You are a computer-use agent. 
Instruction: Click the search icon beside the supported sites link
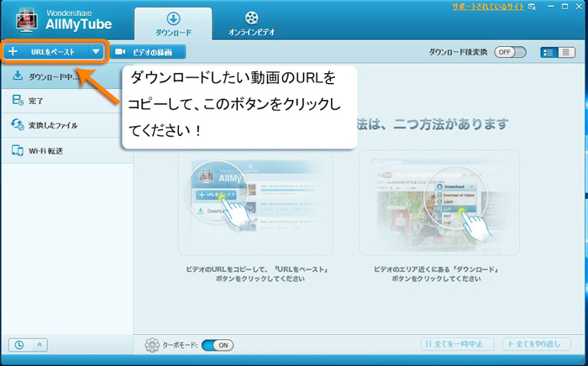point(532,7)
